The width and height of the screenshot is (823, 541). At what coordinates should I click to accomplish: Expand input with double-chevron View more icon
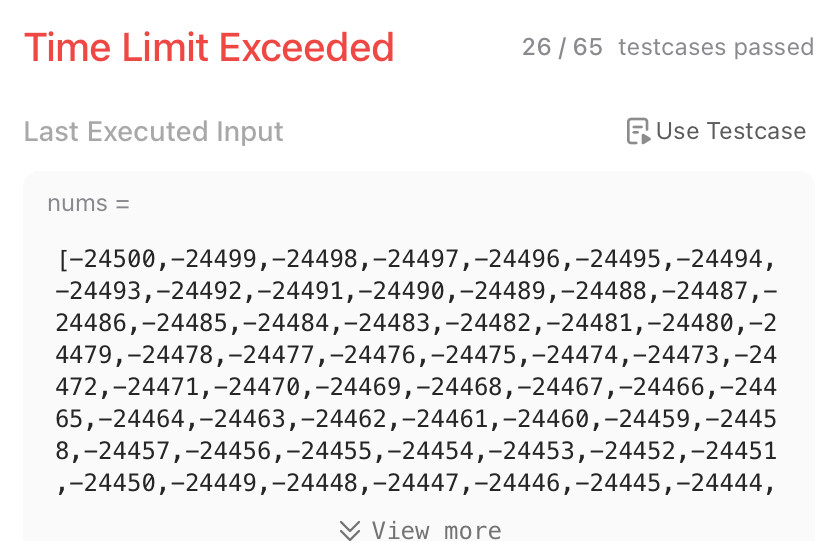point(350,530)
